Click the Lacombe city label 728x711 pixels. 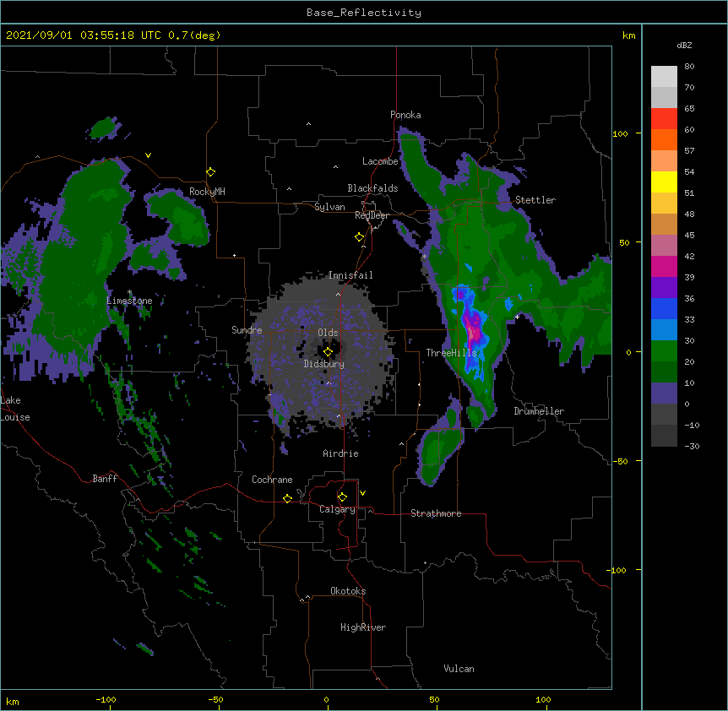click(380, 161)
